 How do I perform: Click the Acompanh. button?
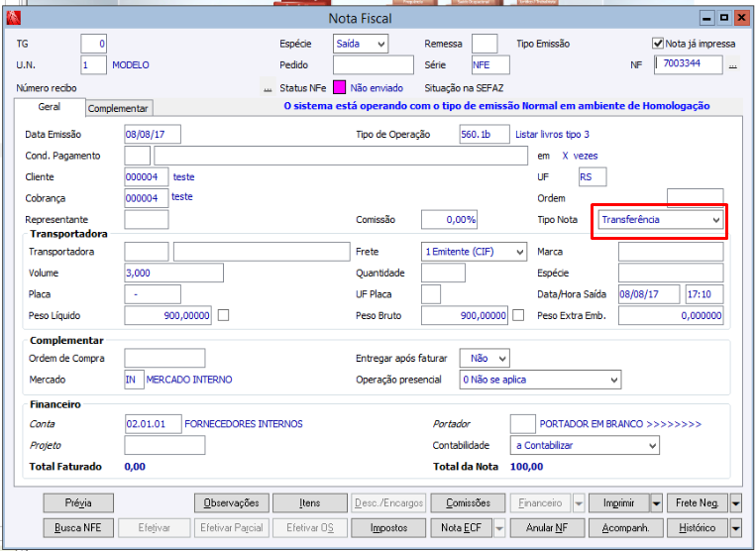pos(625,528)
